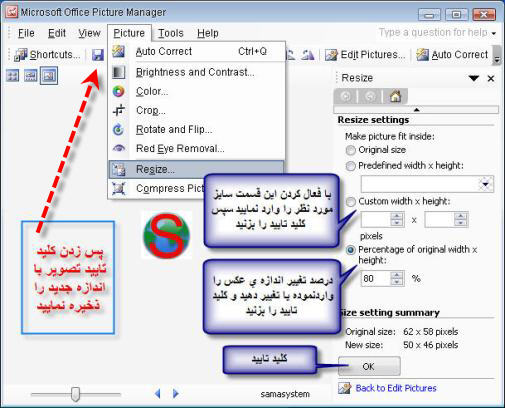Click the Microsoft Office Picture Manager title icon
The image size is (505, 408).
coord(11,12)
